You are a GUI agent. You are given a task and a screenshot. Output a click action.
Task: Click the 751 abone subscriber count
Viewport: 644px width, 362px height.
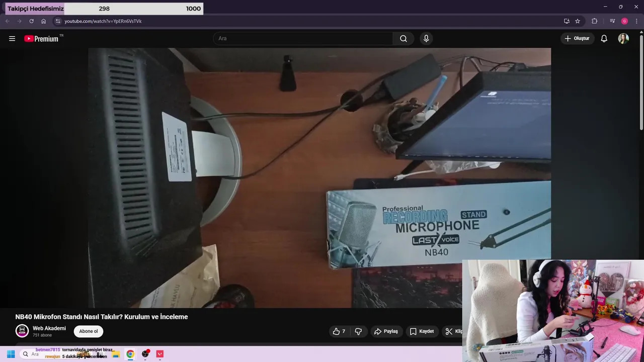pyautogui.click(x=42, y=335)
